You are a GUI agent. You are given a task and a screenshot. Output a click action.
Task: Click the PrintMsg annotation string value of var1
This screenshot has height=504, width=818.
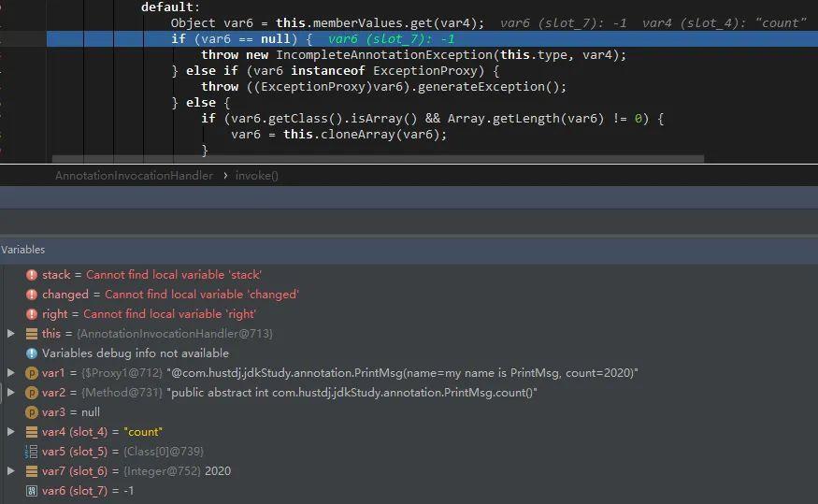(x=402, y=373)
